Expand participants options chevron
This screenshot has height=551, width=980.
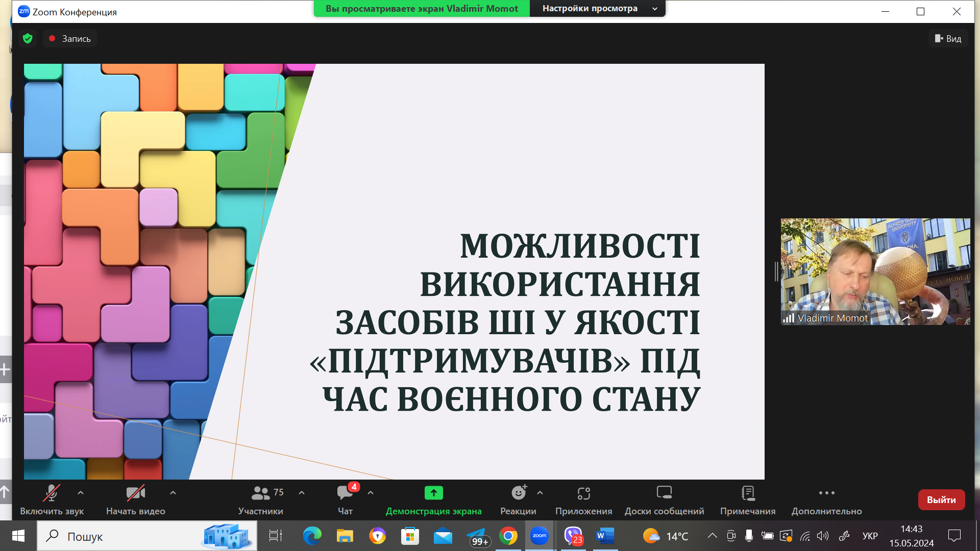tap(302, 493)
